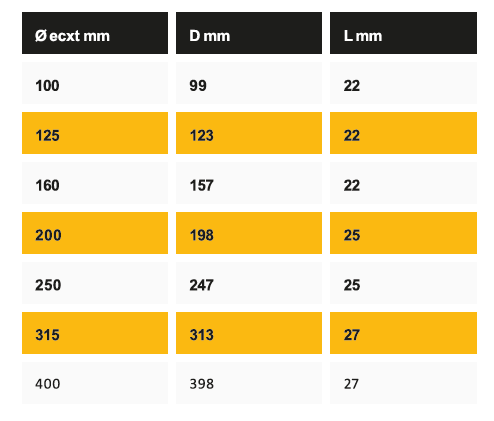Click the cell with value 247
Viewport: 494px width, 421px height.
coord(249,283)
